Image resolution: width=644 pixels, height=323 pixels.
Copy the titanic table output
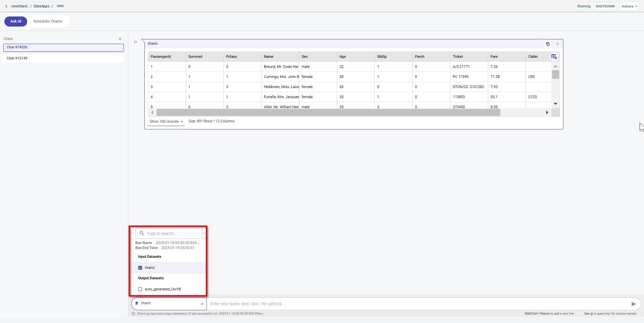click(548, 44)
